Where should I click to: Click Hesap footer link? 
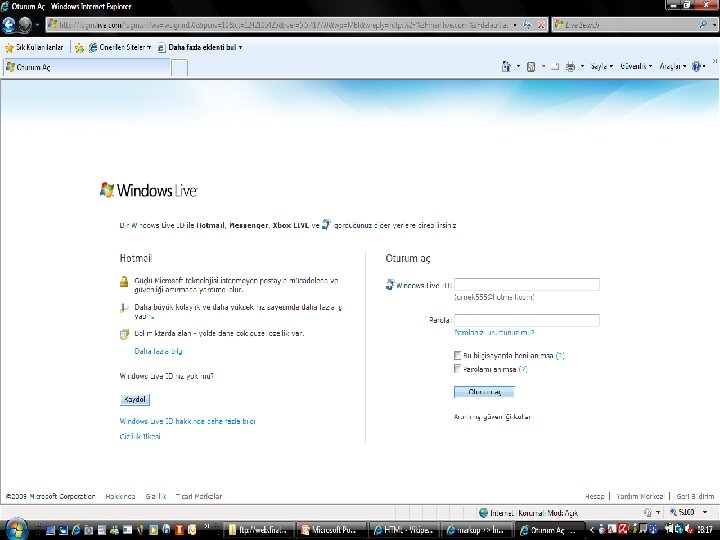(595, 496)
